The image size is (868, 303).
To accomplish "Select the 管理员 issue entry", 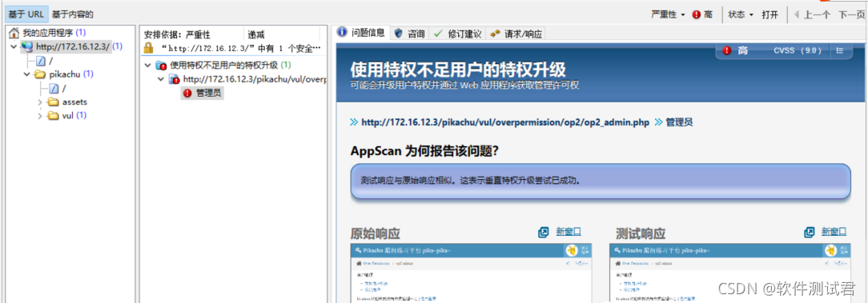I will (x=209, y=94).
